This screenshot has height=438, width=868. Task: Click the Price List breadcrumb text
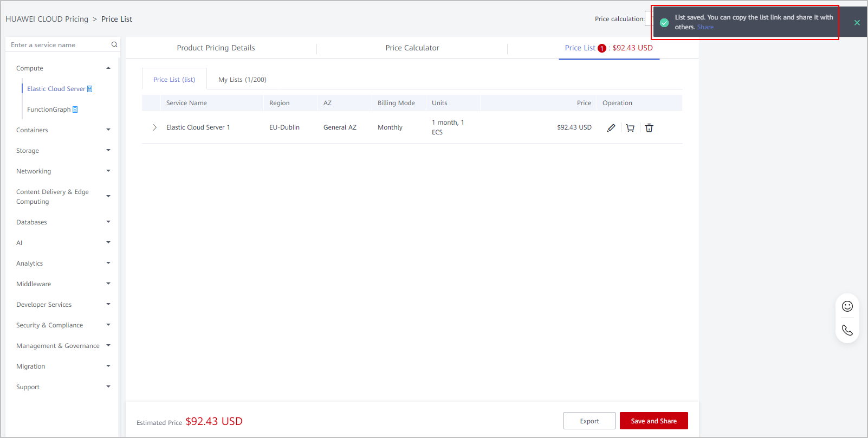[x=116, y=19]
